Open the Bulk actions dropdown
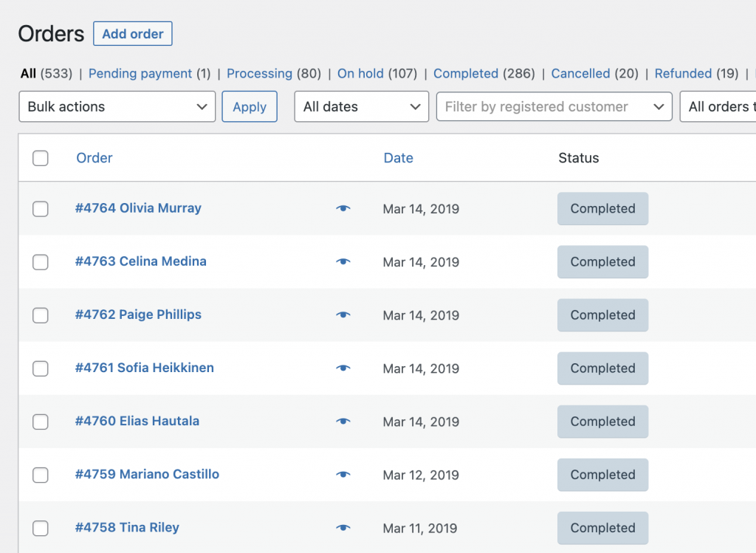 (117, 106)
